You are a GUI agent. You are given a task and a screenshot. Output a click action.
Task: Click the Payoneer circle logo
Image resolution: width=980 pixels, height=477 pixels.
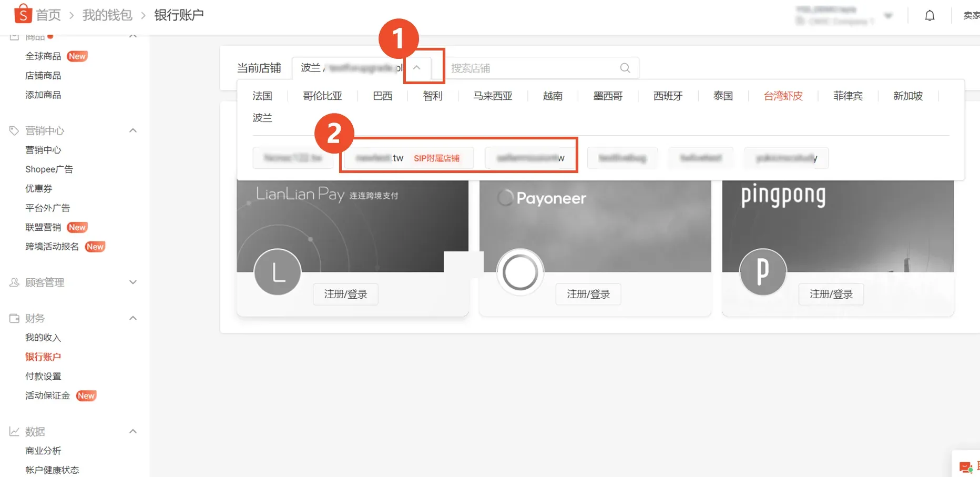tap(520, 272)
